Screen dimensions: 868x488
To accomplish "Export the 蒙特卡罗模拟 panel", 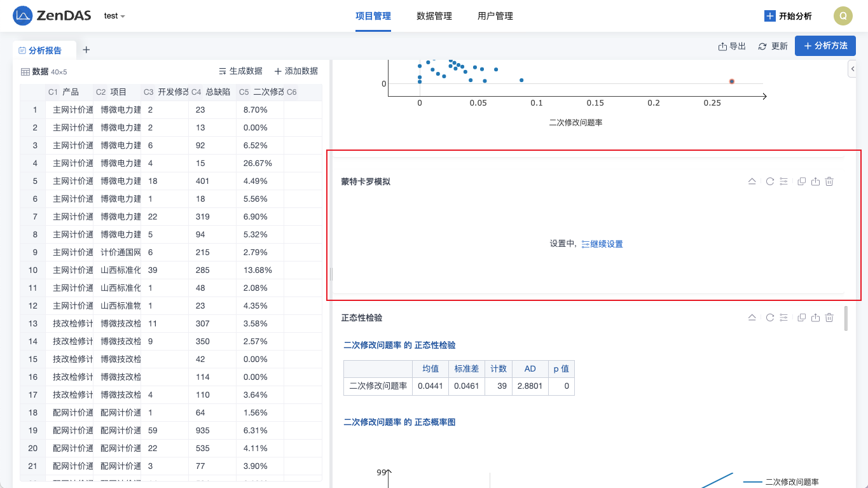I will coord(815,181).
